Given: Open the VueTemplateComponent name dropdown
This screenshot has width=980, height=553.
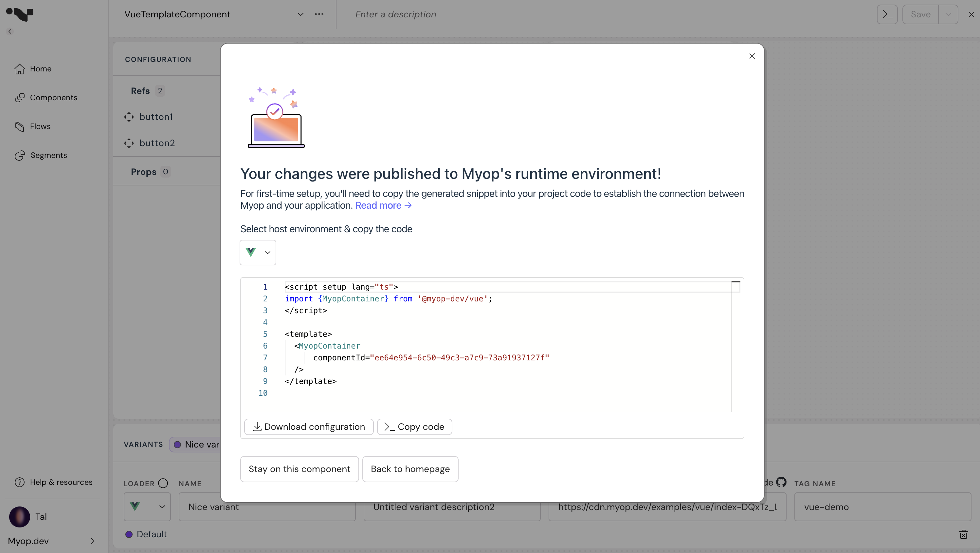Looking at the screenshot, I should pos(300,14).
